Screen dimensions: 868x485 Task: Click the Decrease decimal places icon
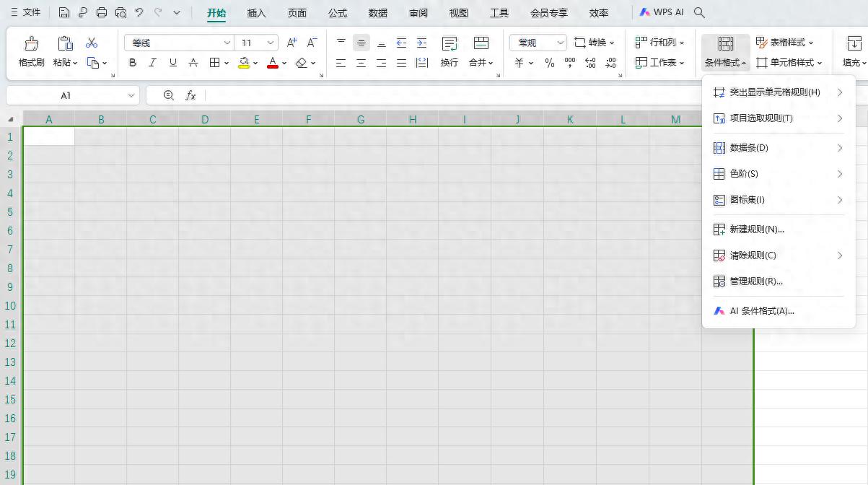[610, 63]
